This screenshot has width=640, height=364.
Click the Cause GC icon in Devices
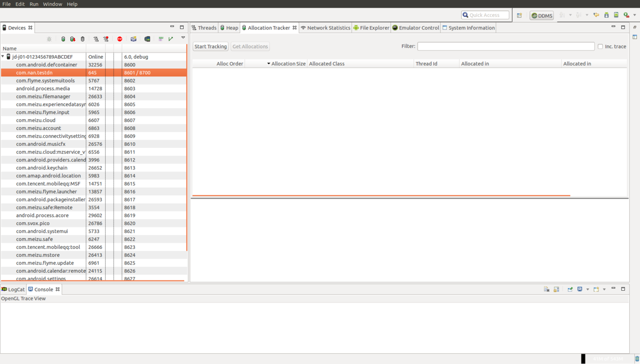[x=83, y=39]
